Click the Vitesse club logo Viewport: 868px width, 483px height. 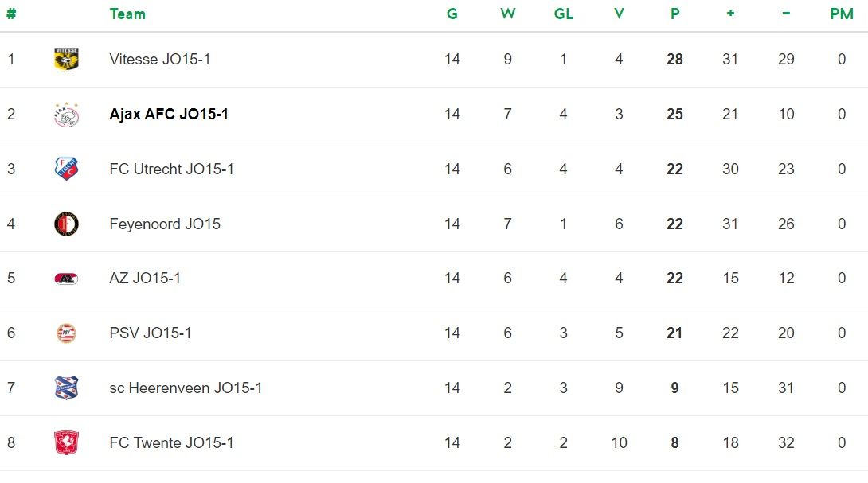66,60
